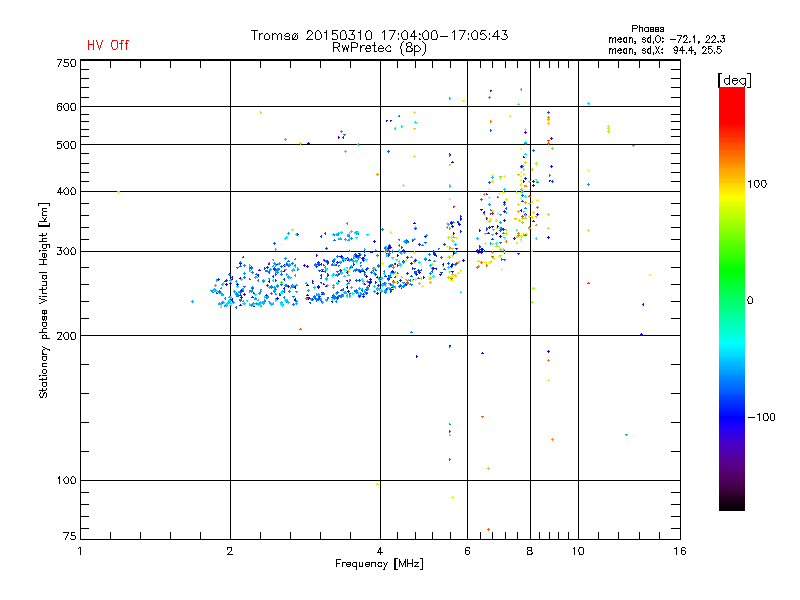Click the phase colorbar scale
This screenshot has width=800, height=600.
coord(732,298)
